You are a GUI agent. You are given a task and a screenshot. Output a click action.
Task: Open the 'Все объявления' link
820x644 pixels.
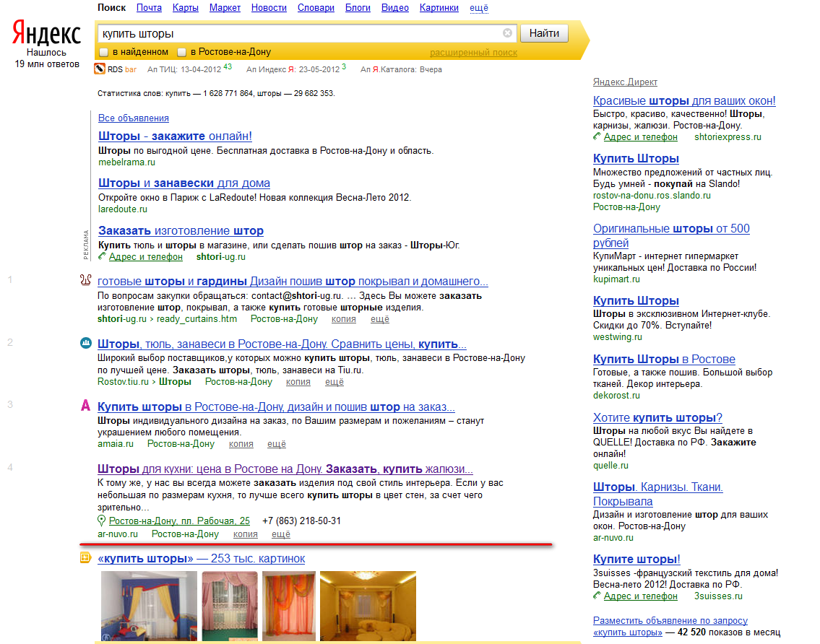pyautogui.click(x=134, y=118)
